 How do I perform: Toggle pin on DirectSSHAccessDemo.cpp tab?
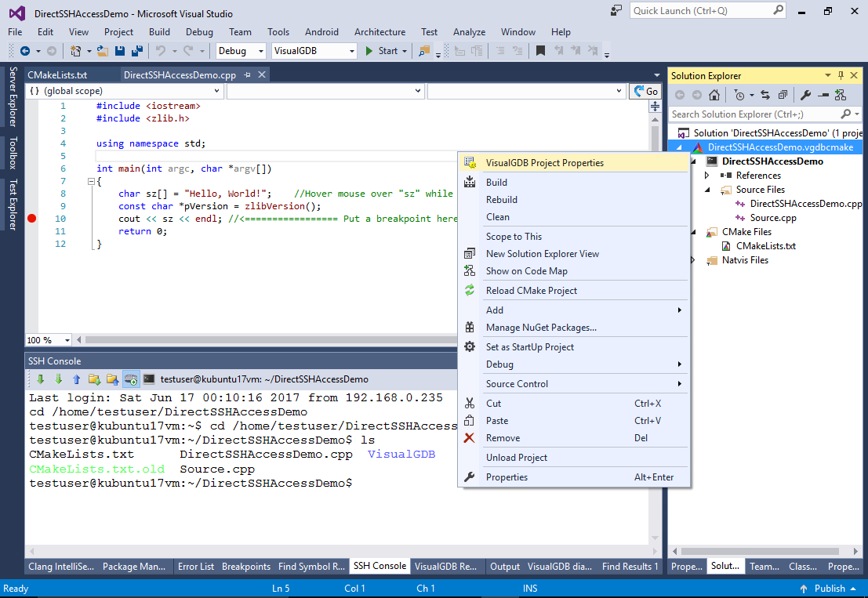[x=248, y=74]
